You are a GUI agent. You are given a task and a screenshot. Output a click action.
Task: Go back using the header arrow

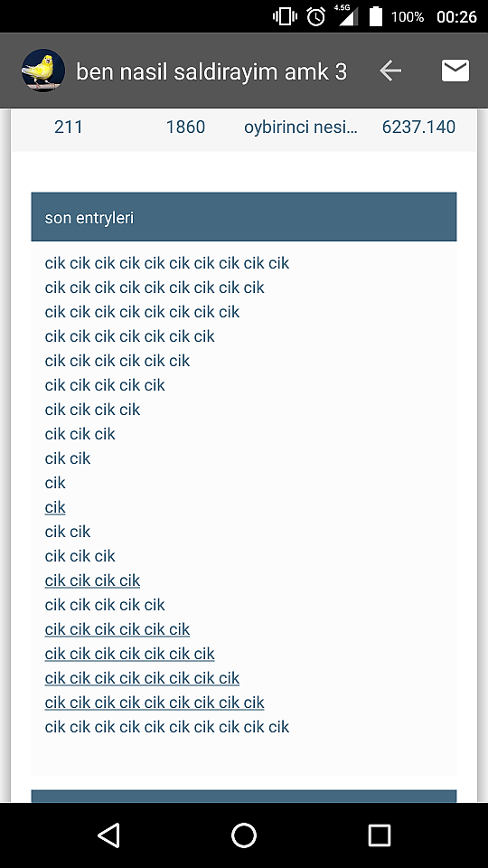coord(390,71)
